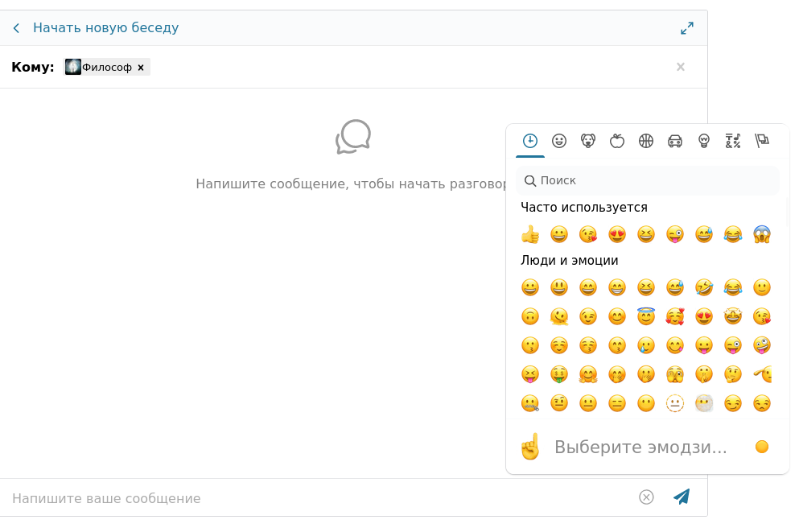Pick the melting face emoji

[559, 316]
